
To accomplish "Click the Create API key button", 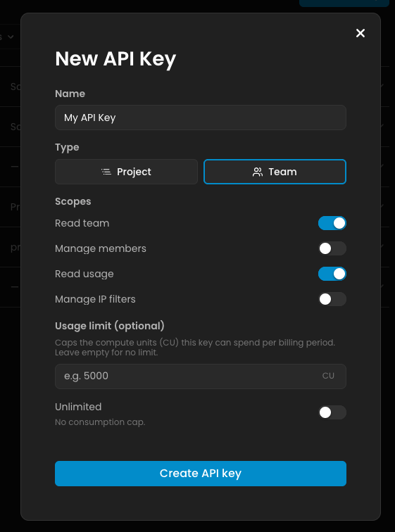I will tap(201, 474).
